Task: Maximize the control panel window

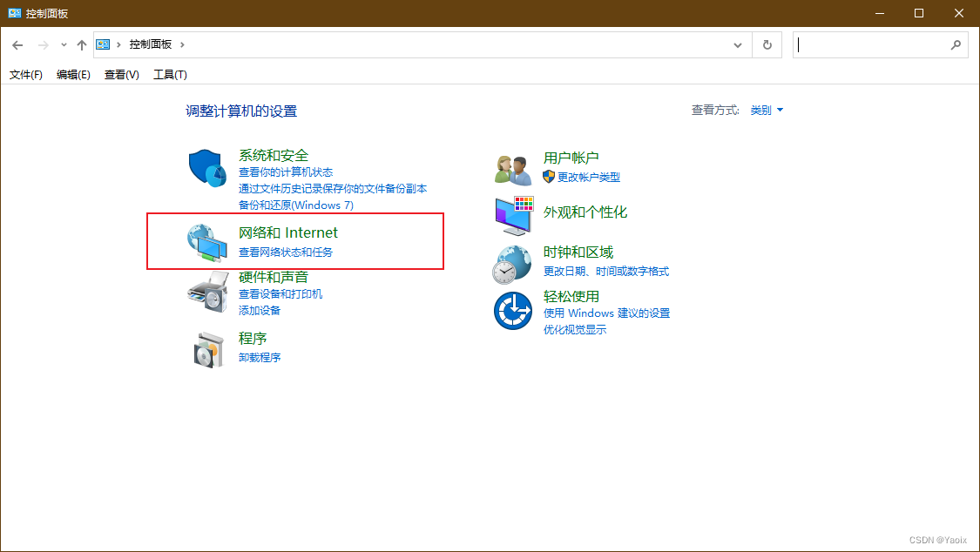Action: pos(919,13)
